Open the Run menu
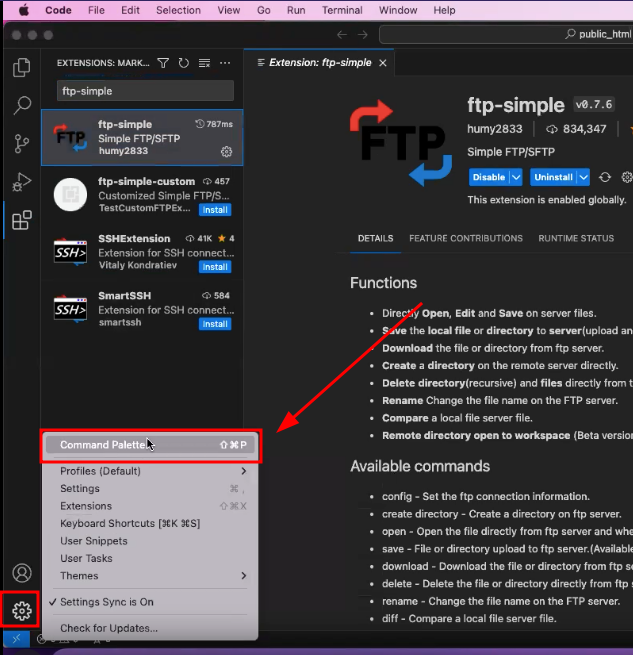633x655 pixels. (296, 10)
